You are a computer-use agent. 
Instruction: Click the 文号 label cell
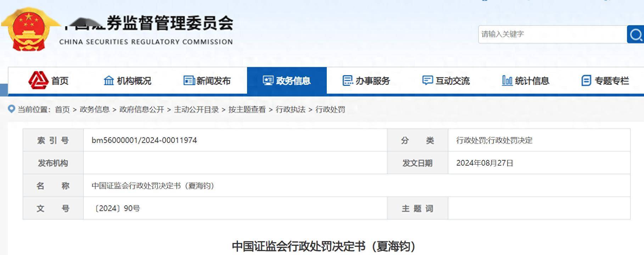point(53,208)
